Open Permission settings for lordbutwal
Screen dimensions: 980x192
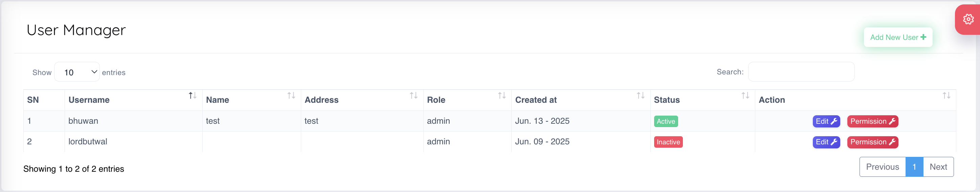(x=872, y=142)
